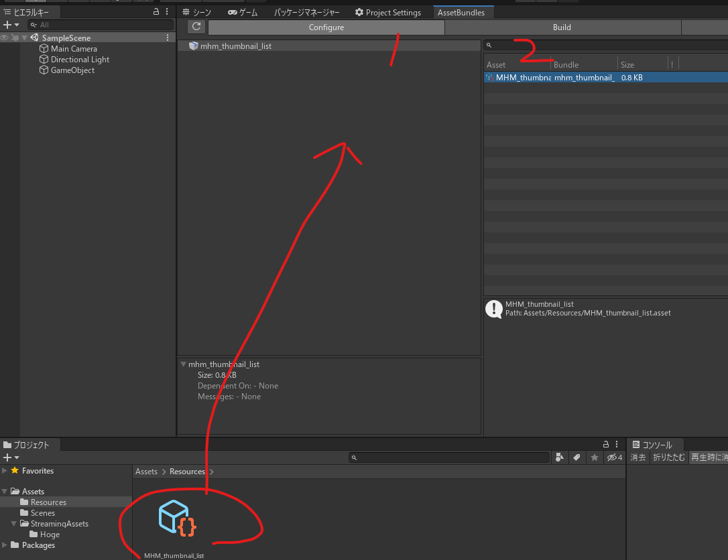Screen dimensions: 728x560
Task: Toggle SampleScene picking hand icon
Action: tap(15, 38)
